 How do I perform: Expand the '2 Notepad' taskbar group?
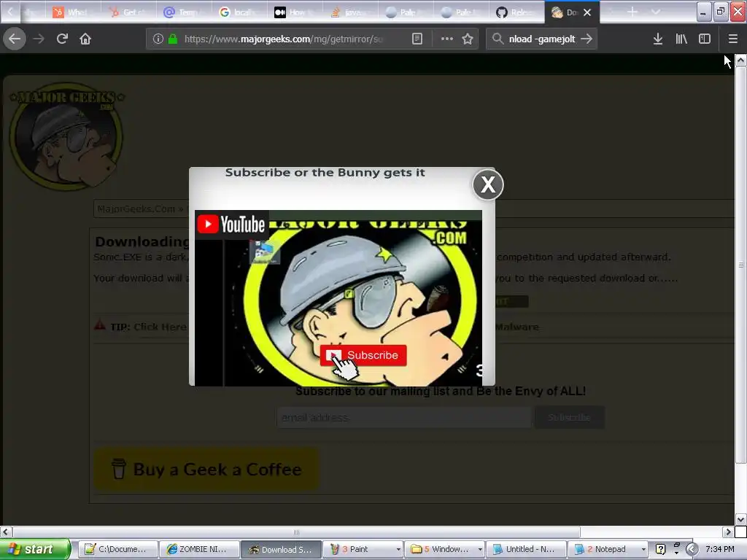[x=608, y=549]
